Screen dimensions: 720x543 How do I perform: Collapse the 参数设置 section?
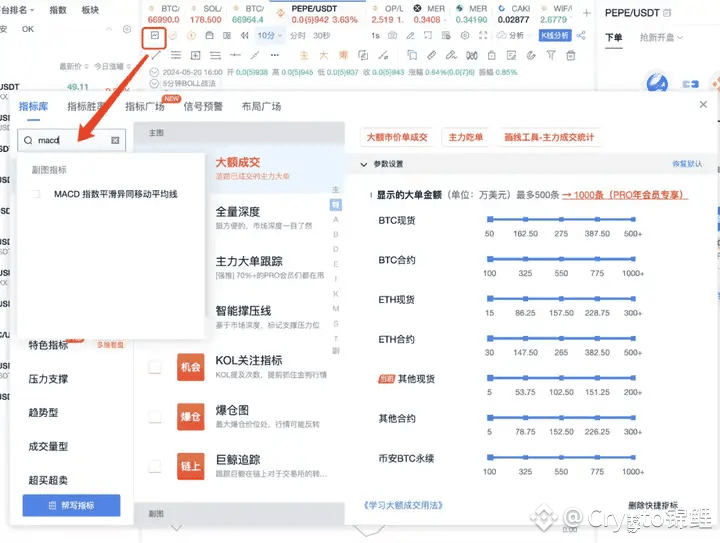363,164
